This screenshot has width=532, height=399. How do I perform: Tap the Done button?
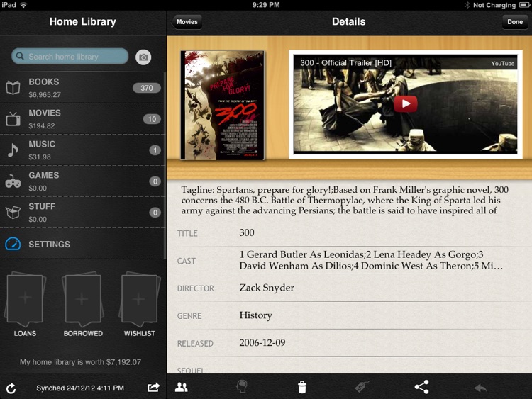515,22
